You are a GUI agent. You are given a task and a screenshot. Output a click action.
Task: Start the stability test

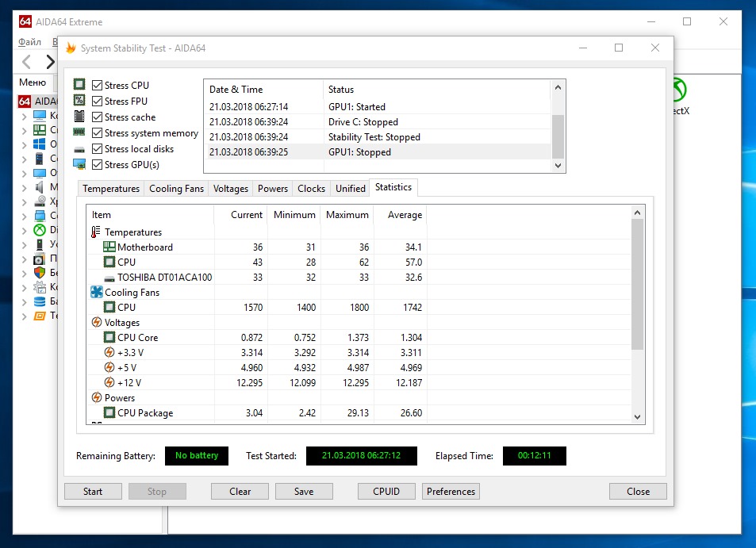tap(93, 491)
